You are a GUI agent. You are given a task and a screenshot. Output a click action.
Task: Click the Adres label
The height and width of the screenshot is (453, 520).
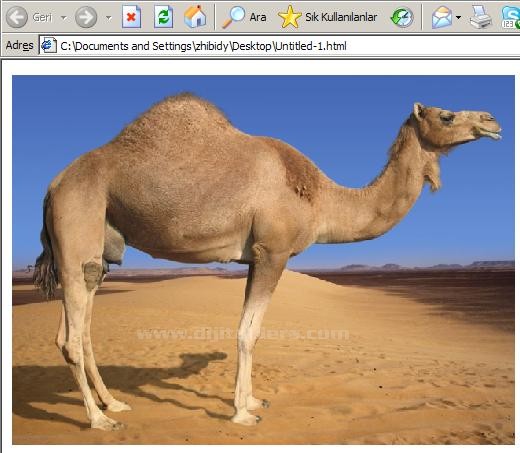[20, 45]
